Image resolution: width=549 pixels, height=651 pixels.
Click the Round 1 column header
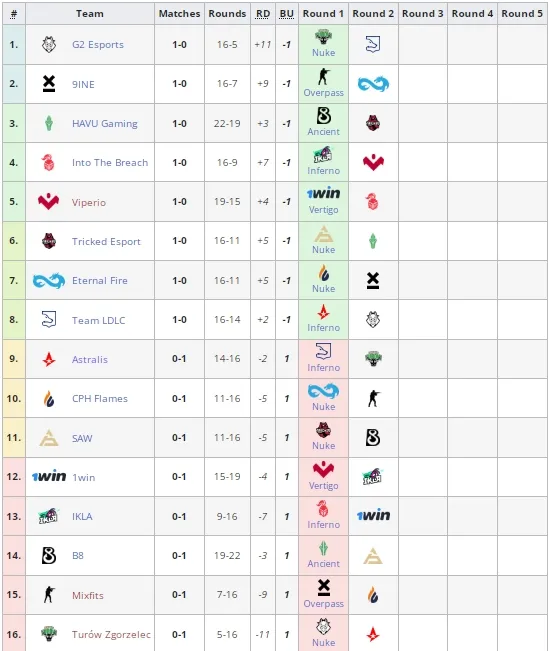pos(323,14)
